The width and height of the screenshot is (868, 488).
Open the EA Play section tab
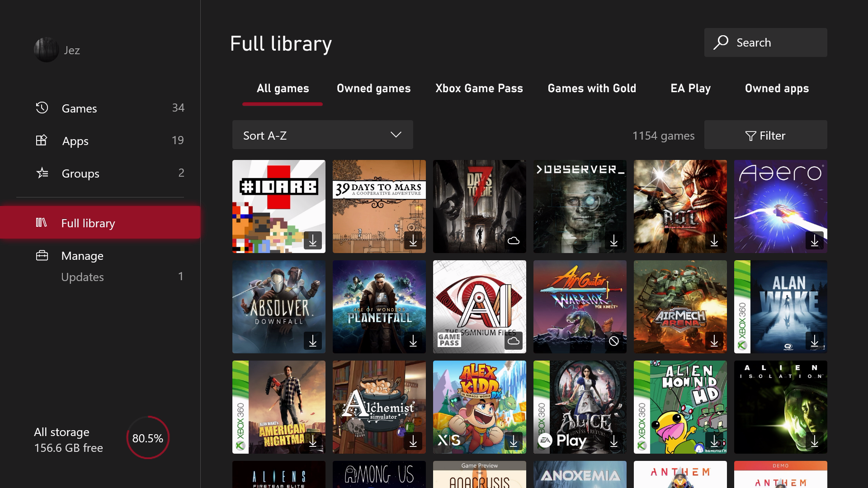(690, 88)
